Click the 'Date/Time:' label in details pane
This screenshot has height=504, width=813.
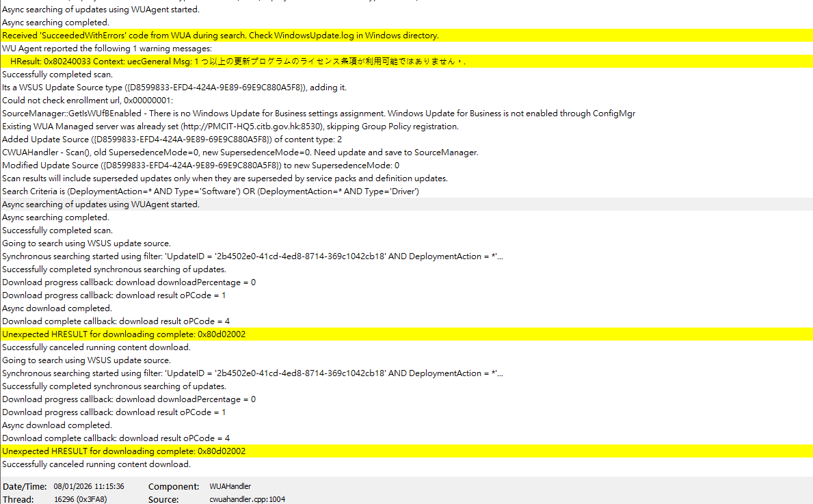coord(25,486)
